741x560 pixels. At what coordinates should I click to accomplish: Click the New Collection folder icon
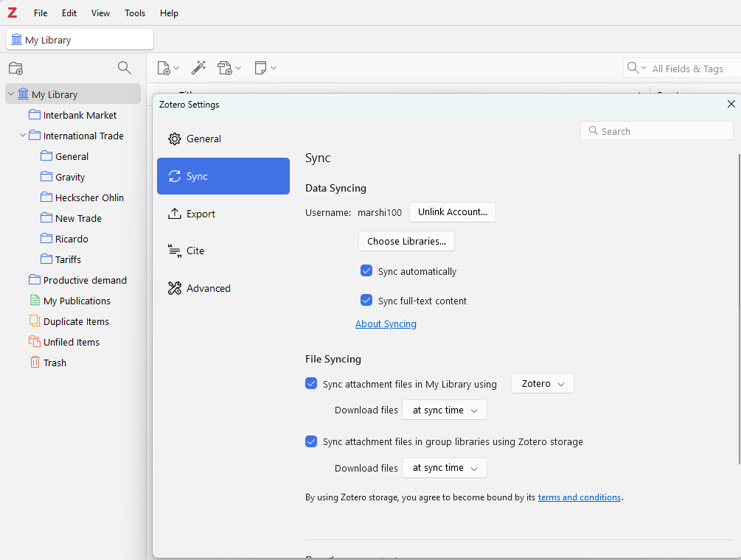coord(15,69)
